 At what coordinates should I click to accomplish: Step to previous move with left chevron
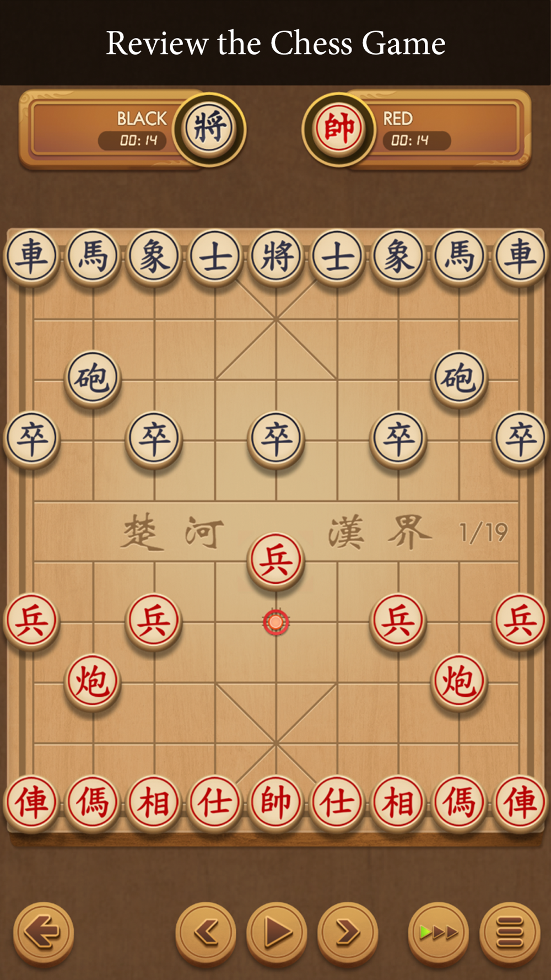206,933
